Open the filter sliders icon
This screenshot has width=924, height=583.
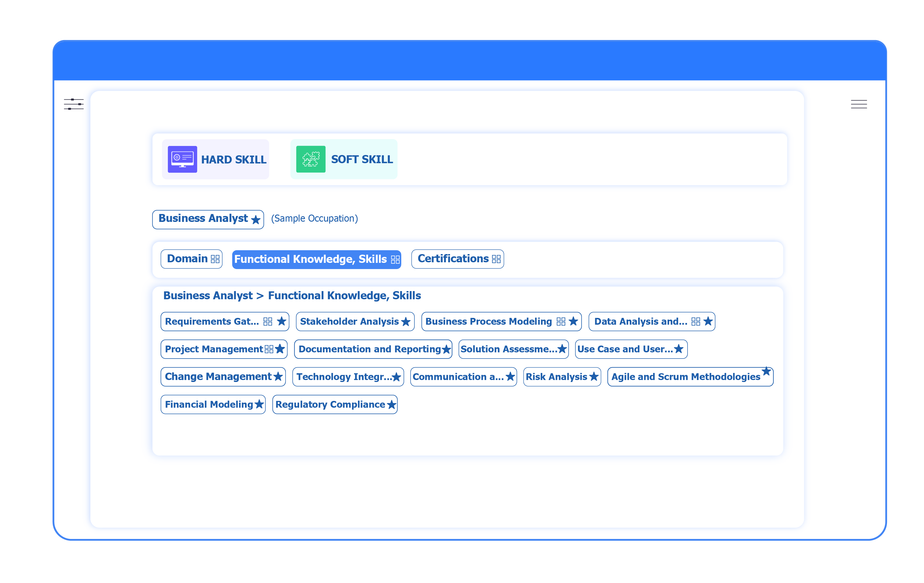74,104
